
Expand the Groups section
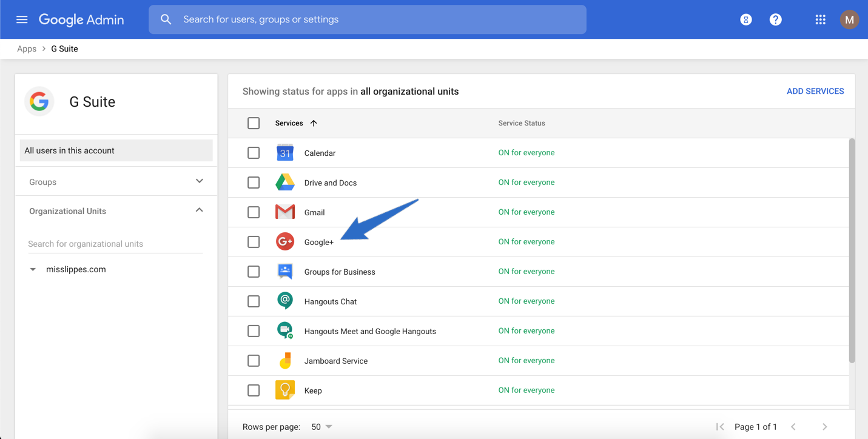coord(199,181)
